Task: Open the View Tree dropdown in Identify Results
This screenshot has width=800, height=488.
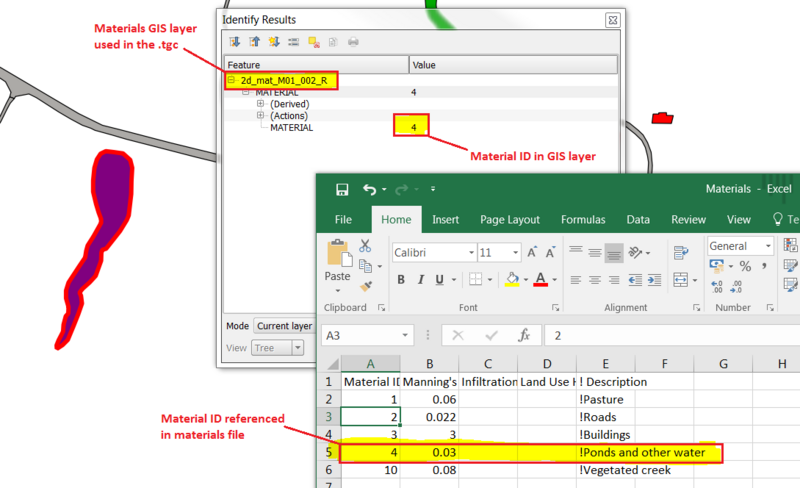Action: (x=298, y=348)
